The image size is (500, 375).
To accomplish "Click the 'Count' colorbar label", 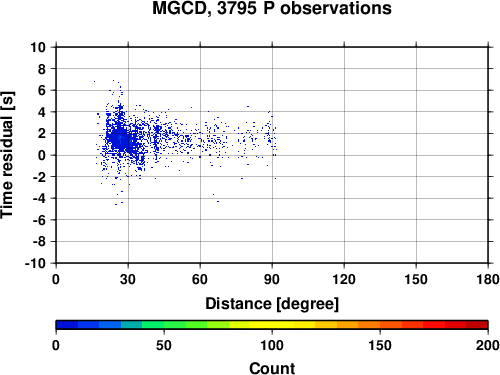I will 272,368.
